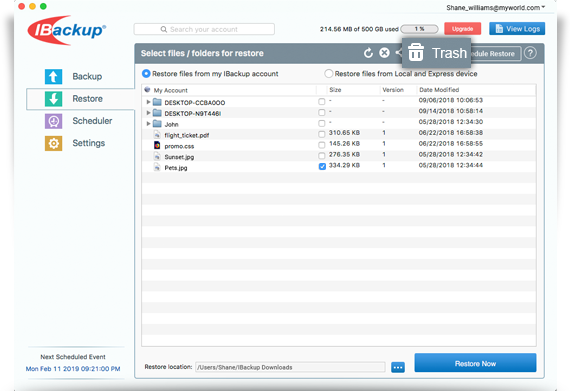Open the Scheduler section
Image resolution: width=570 pixels, height=391 pixels.
(92, 121)
